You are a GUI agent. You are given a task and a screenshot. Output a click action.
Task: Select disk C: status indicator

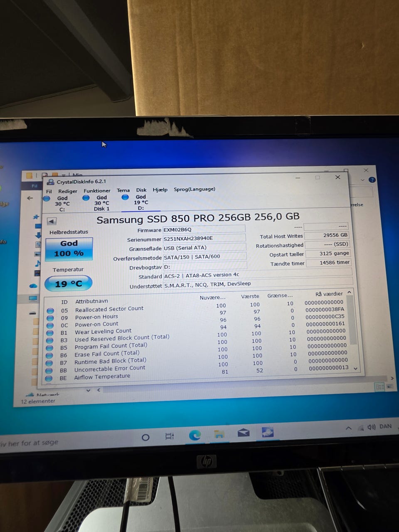pyautogui.click(x=47, y=199)
